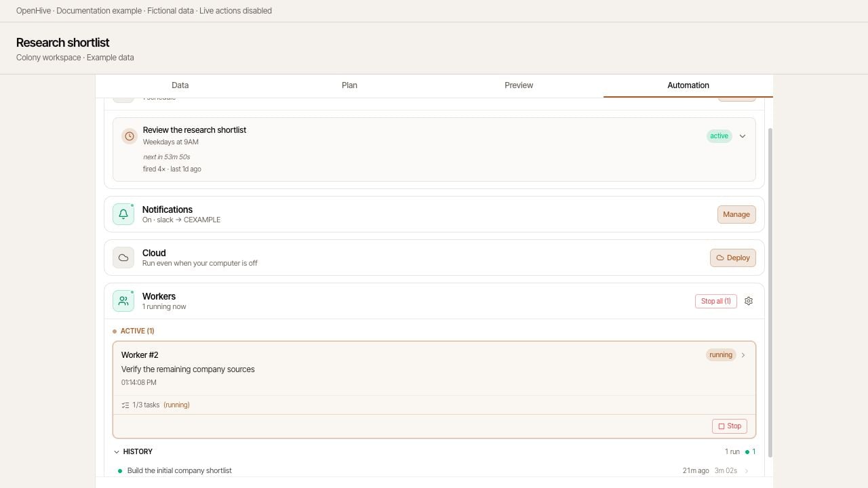Click the 21m ago history timestamp
The width and height of the screenshot is (868, 488).
[696, 471]
